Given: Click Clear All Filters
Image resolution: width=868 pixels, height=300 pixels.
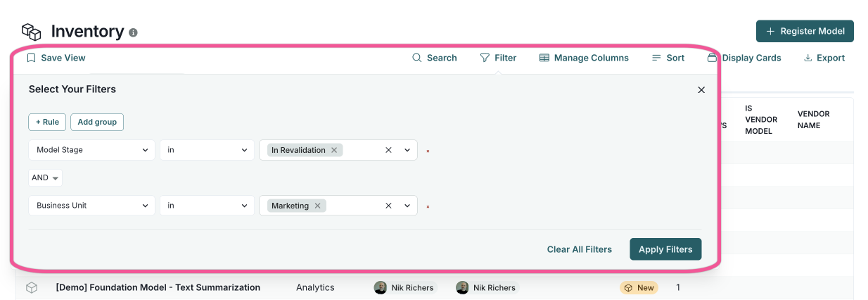Looking at the screenshot, I should click(x=580, y=249).
